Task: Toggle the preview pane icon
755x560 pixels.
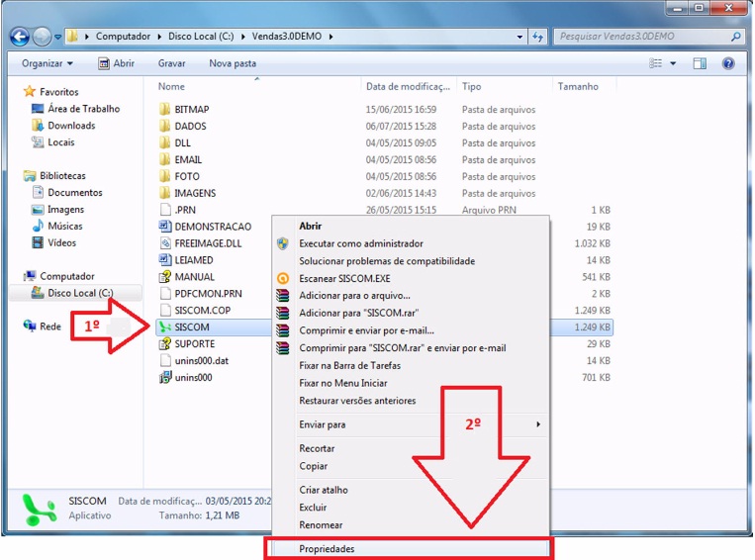Action: [x=700, y=63]
